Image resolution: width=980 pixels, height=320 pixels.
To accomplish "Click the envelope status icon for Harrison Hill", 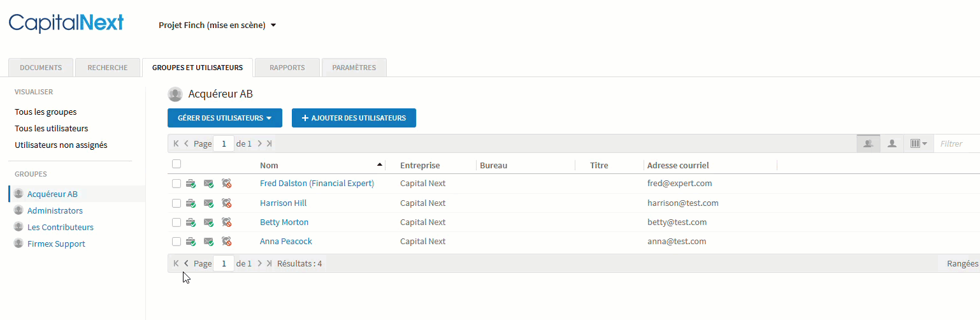I will 208,203.
